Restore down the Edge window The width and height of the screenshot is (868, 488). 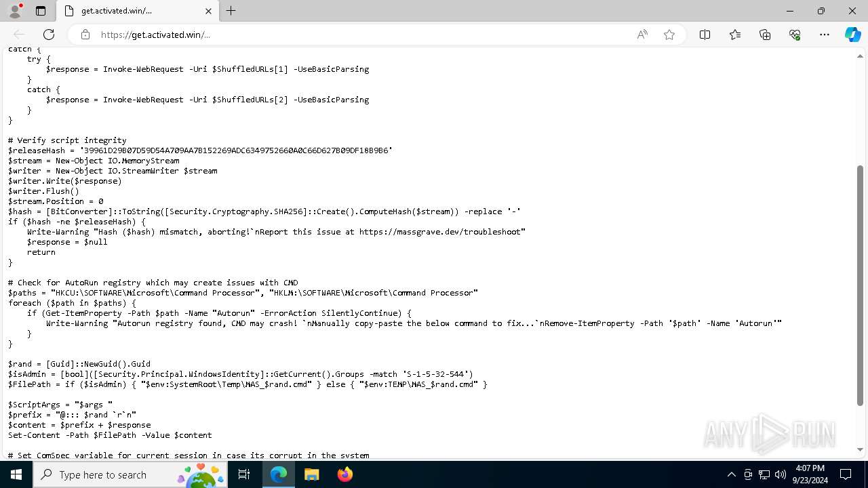(821, 11)
